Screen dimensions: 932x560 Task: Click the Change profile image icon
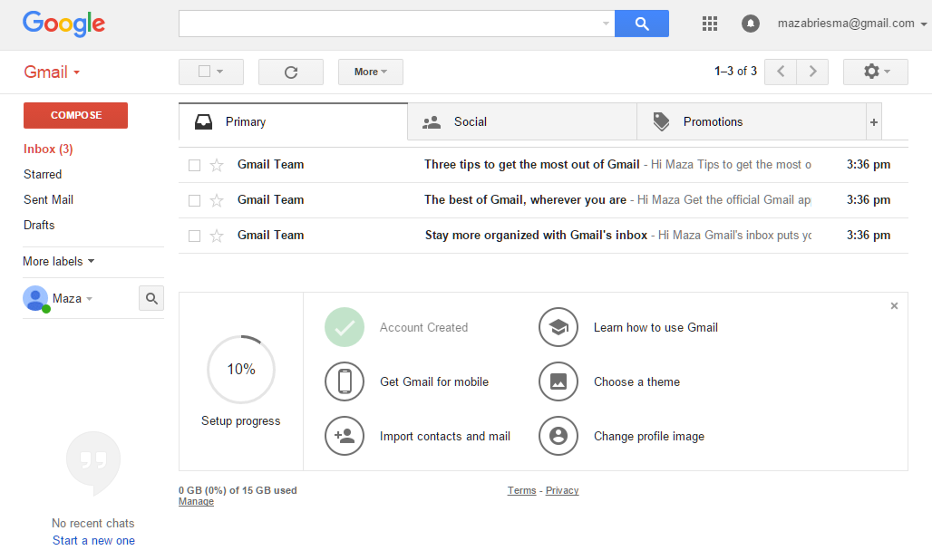(558, 436)
